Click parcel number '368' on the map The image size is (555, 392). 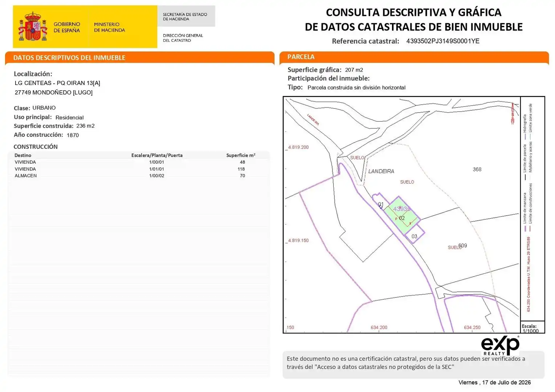[x=477, y=170]
